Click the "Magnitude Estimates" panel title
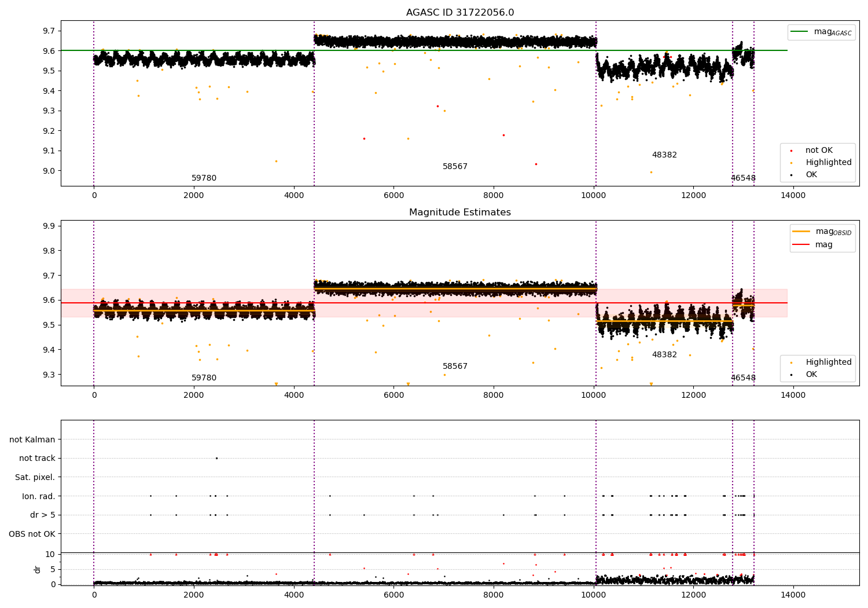This screenshot has width=868, height=608. (460, 213)
